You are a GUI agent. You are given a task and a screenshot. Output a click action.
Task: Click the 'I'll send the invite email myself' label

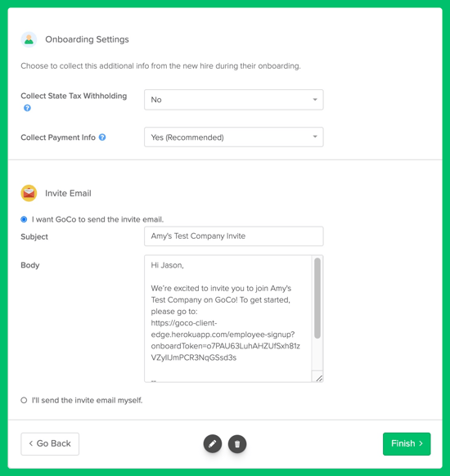click(x=88, y=401)
